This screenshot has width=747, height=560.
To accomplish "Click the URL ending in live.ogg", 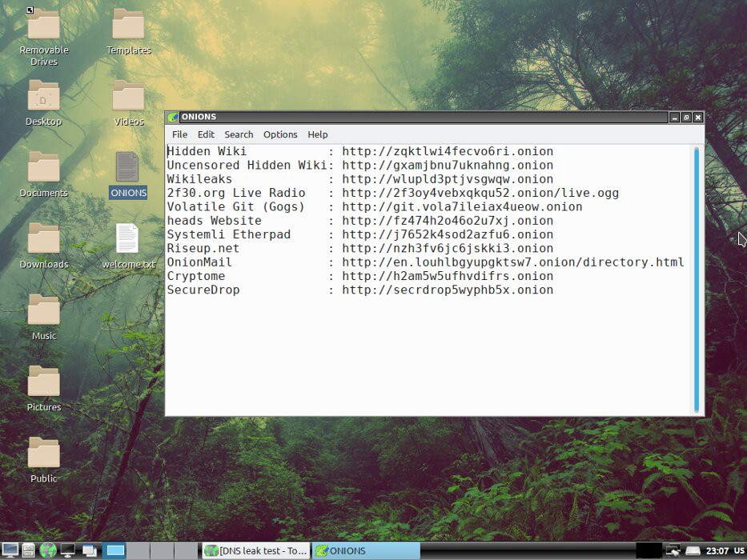I will click(x=480, y=193).
